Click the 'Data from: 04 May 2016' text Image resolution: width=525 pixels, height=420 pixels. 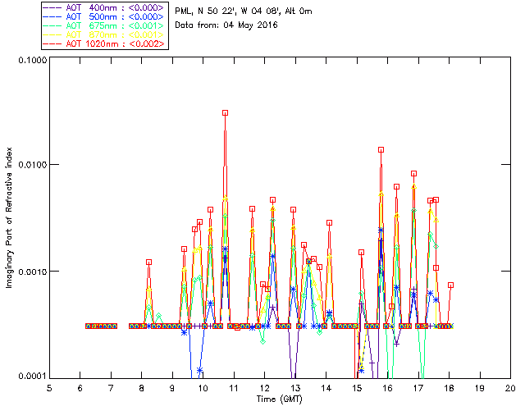tap(226, 25)
